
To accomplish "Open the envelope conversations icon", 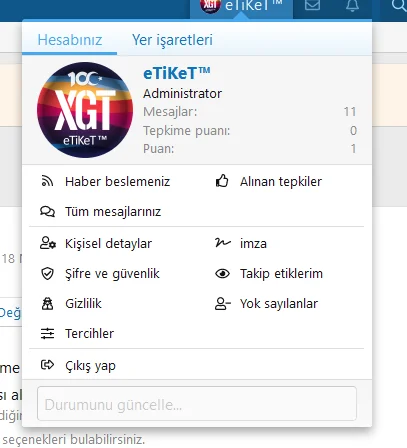I will [x=312, y=5].
